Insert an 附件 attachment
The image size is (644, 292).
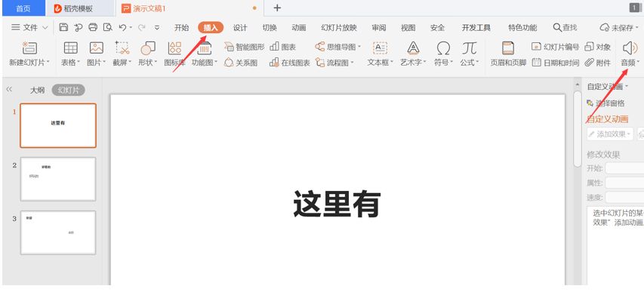click(598, 63)
